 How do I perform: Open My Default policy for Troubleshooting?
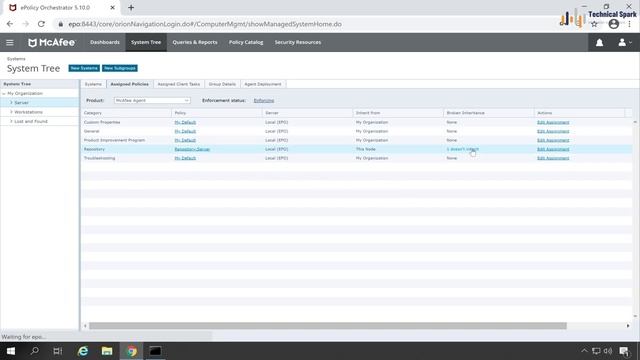pyautogui.click(x=185, y=158)
